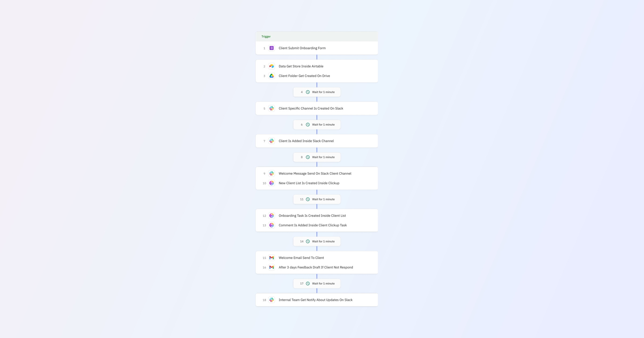Click the clock icon on Wait step 17

coord(308,283)
